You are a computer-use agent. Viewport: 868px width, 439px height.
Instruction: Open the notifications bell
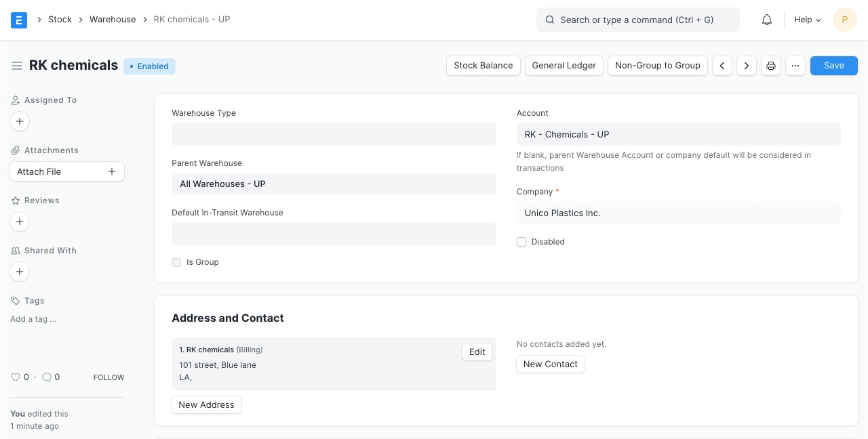(767, 20)
